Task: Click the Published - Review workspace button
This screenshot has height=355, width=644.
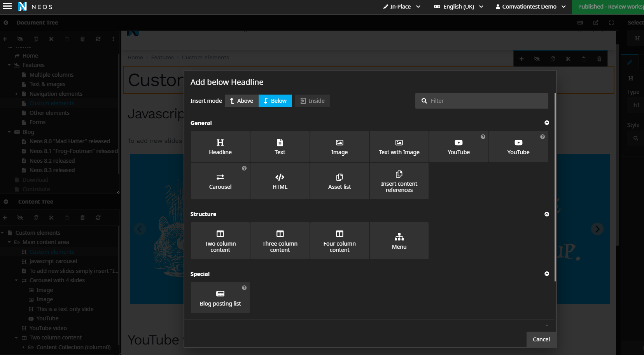Action: click(x=608, y=7)
